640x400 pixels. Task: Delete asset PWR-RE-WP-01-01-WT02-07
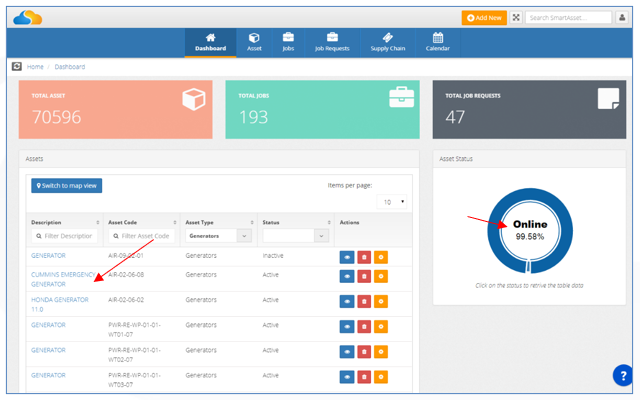pos(364,352)
